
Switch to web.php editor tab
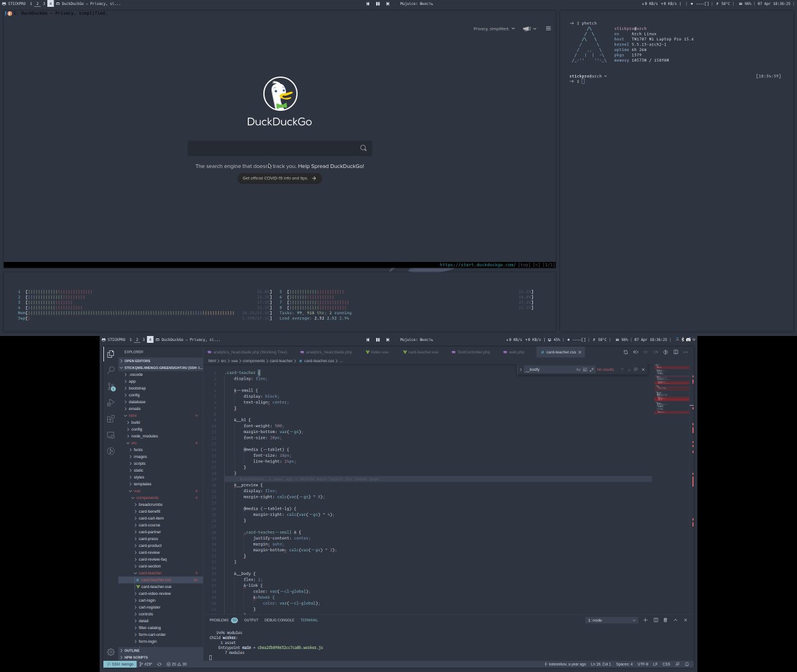pos(514,352)
